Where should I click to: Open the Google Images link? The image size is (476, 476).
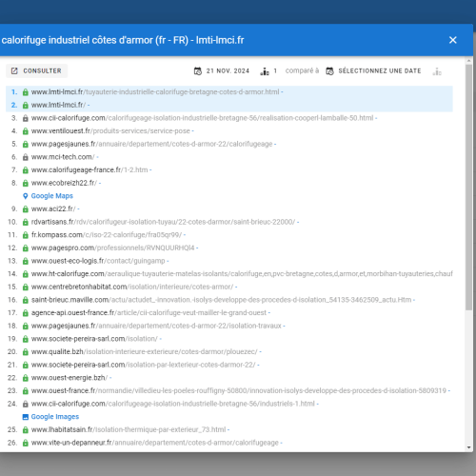pos(55,417)
